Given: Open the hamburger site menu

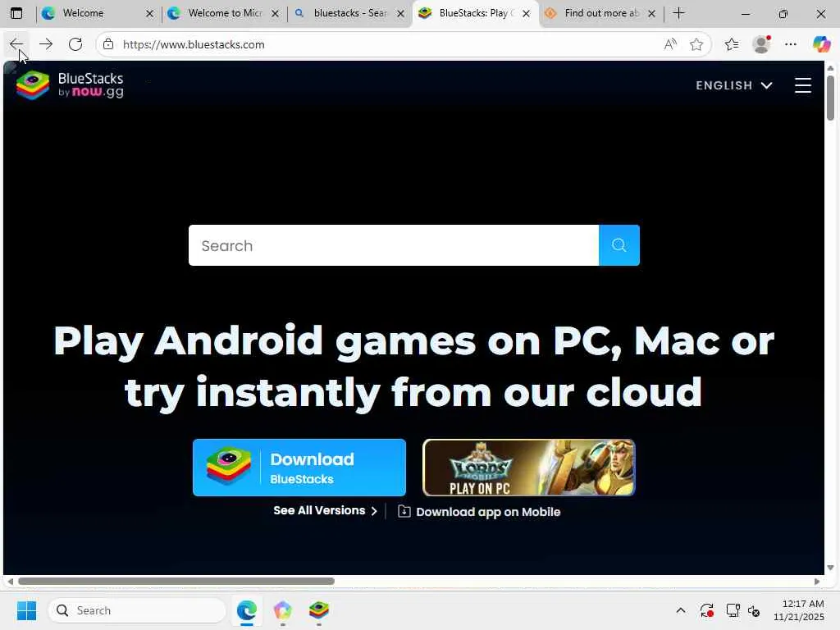Looking at the screenshot, I should tap(802, 85).
